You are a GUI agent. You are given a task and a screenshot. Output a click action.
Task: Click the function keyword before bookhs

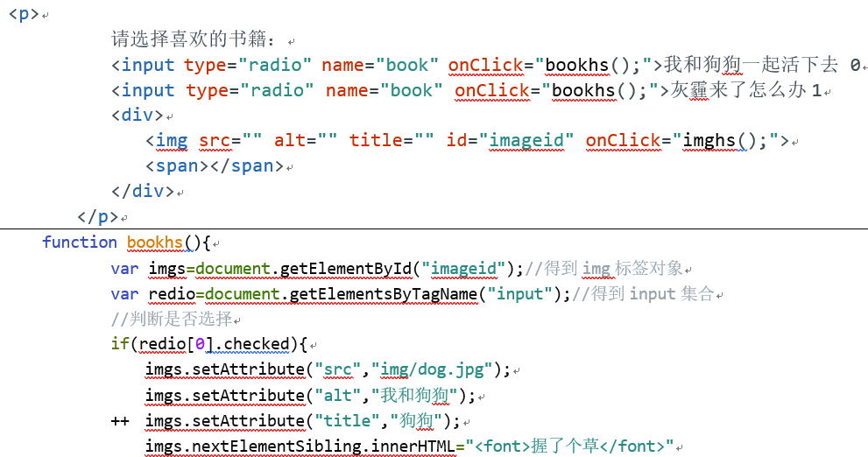click(x=80, y=243)
